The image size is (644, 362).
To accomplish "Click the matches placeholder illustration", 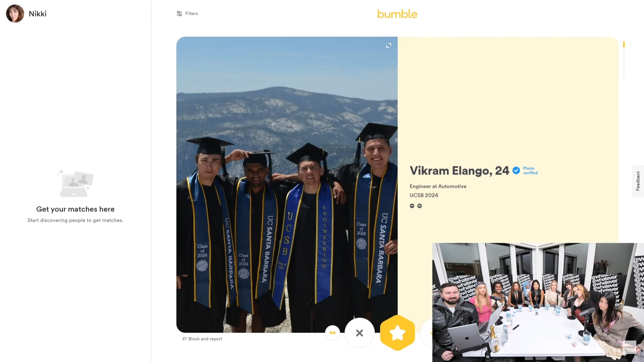I will click(x=75, y=183).
